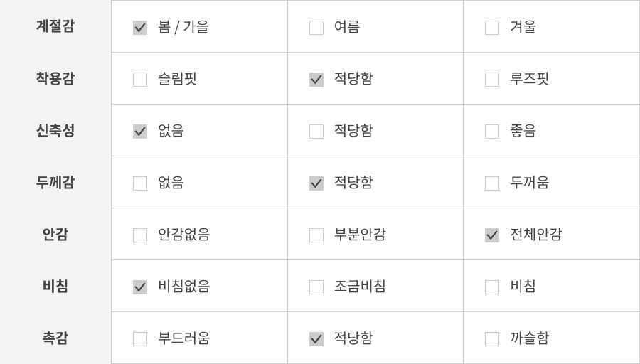
Task: Tick the 겨울 checkbox
Action: [492, 28]
